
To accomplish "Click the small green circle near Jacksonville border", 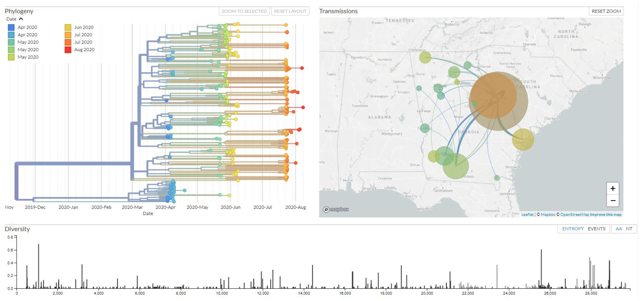I will [497, 178].
